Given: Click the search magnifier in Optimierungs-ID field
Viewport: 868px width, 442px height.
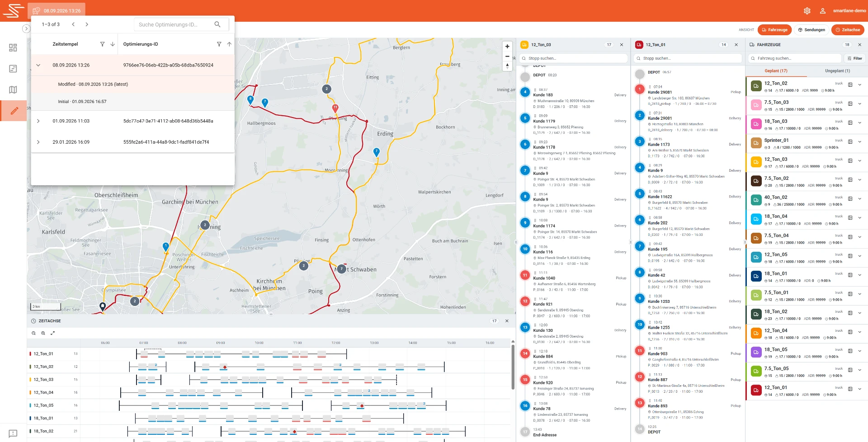Looking at the screenshot, I should pyautogui.click(x=217, y=24).
